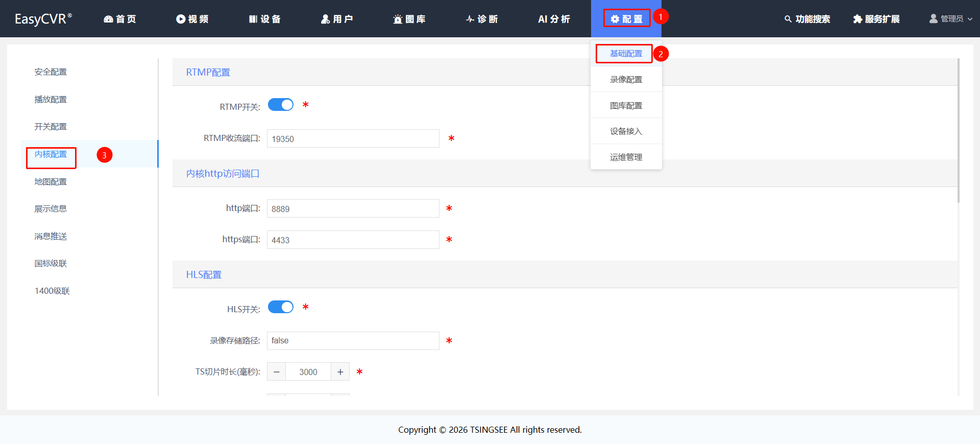
Task: Open the 设备 devices nav icon
Action: tap(253, 19)
